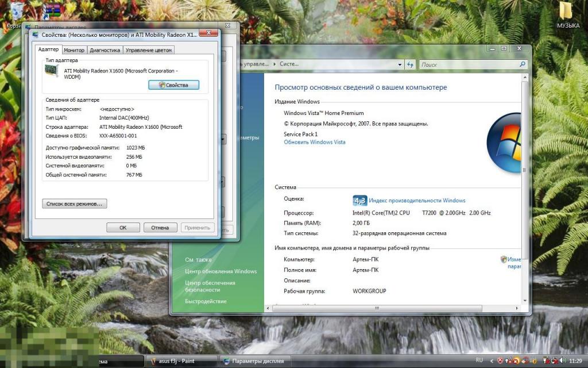This screenshot has width=588, height=368.
Task: Open the Обновить Windows Vista link
Action: click(x=315, y=142)
